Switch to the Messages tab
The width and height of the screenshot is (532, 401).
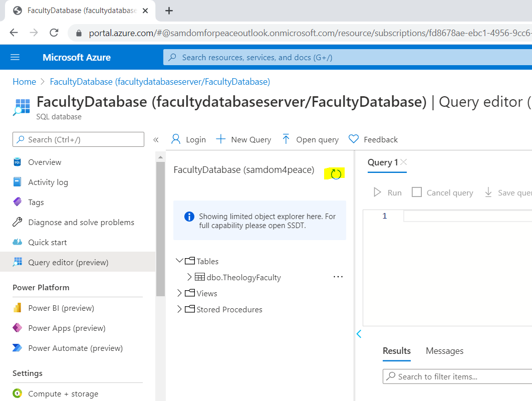click(444, 351)
